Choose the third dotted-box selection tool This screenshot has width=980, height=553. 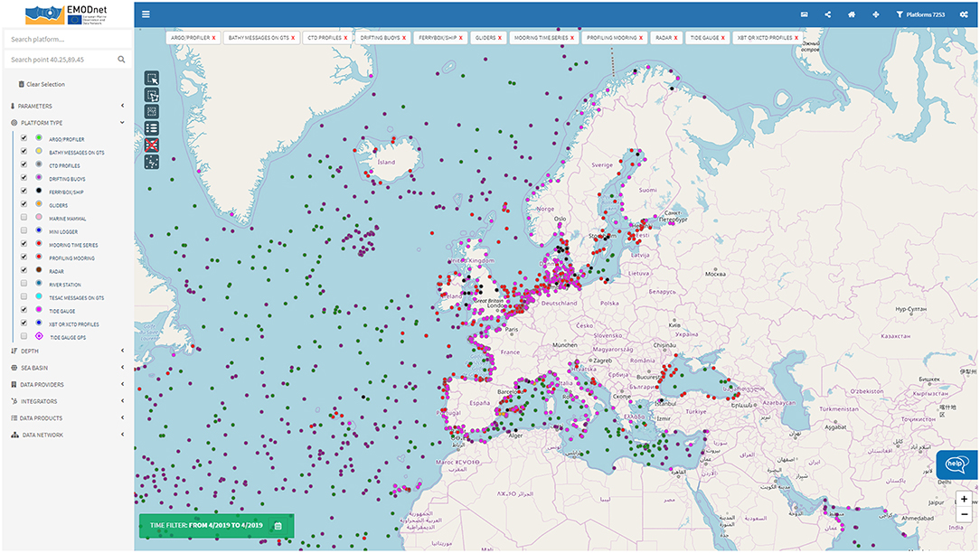point(152,112)
